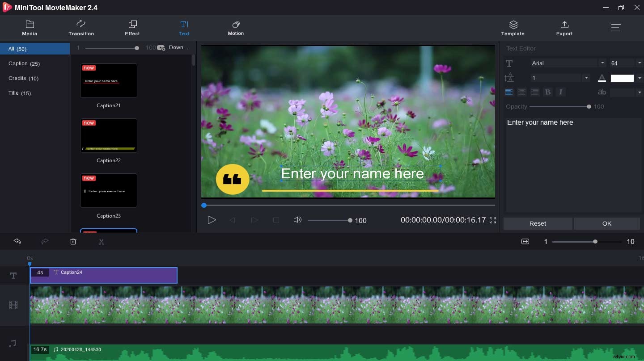Screen dimensions: 644x361
Task: Switch to the Motion panel
Action: pyautogui.click(x=236, y=28)
